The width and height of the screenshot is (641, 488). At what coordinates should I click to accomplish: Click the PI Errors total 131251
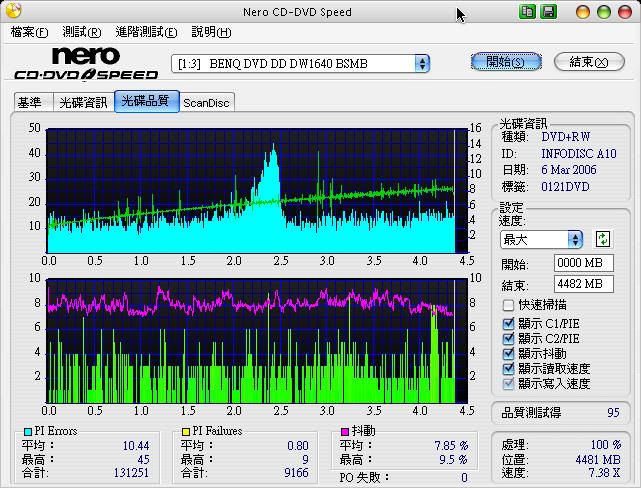[131, 473]
